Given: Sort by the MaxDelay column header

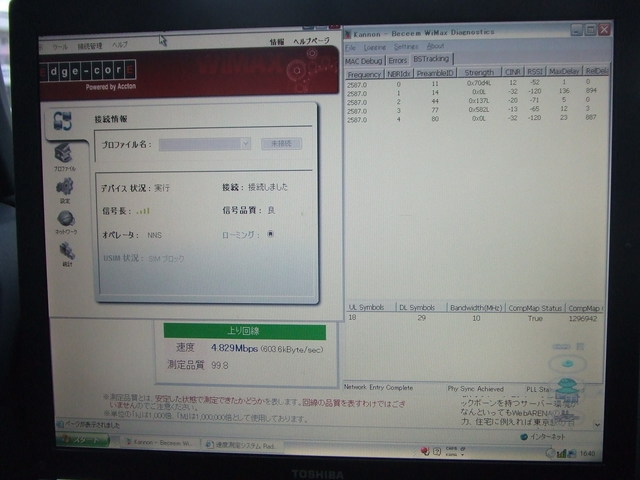Looking at the screenshot, I should click(564, 71).
